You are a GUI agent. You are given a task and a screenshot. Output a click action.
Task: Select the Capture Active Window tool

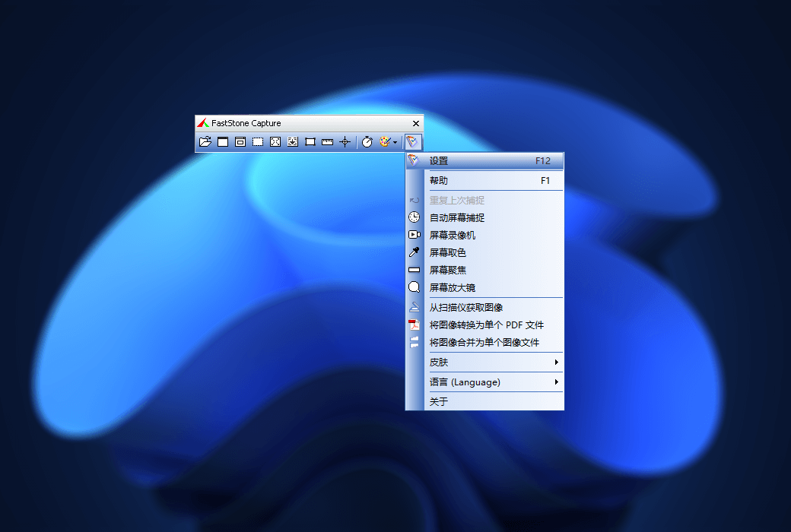[223, 141]
